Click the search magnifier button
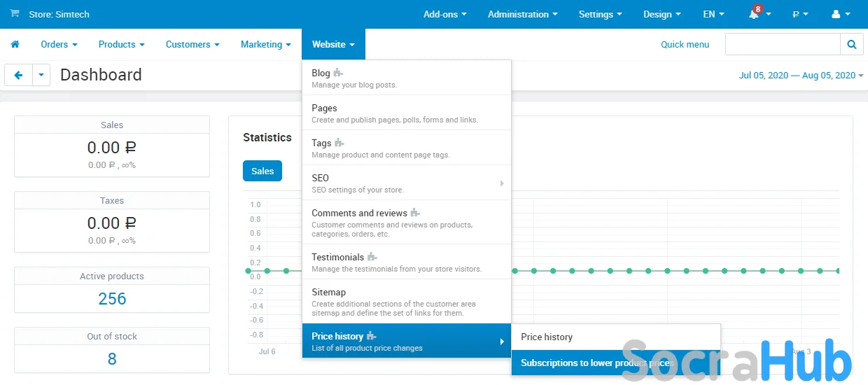This screenshot has height=385, width=868. coord(851,44)
